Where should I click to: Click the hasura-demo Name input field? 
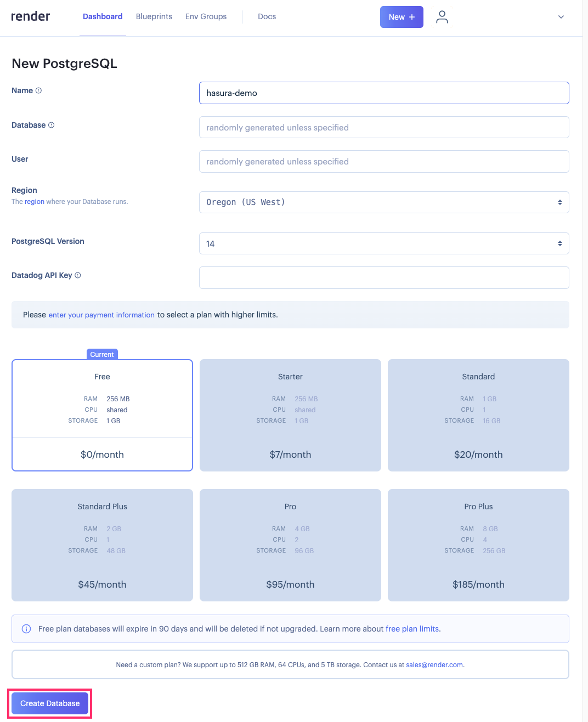pyautogui.click(x=384, y=93)
